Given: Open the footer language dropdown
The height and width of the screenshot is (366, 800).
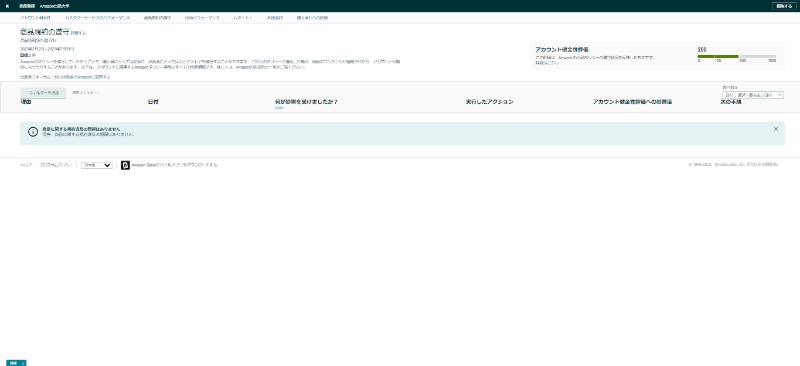Looking at the screenshot, I should click(97, 165).
